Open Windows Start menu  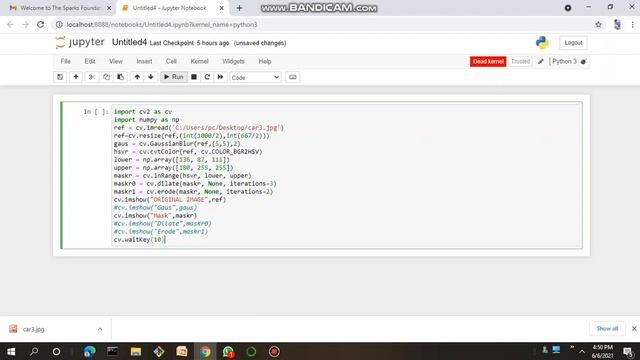tap(11, 351)
